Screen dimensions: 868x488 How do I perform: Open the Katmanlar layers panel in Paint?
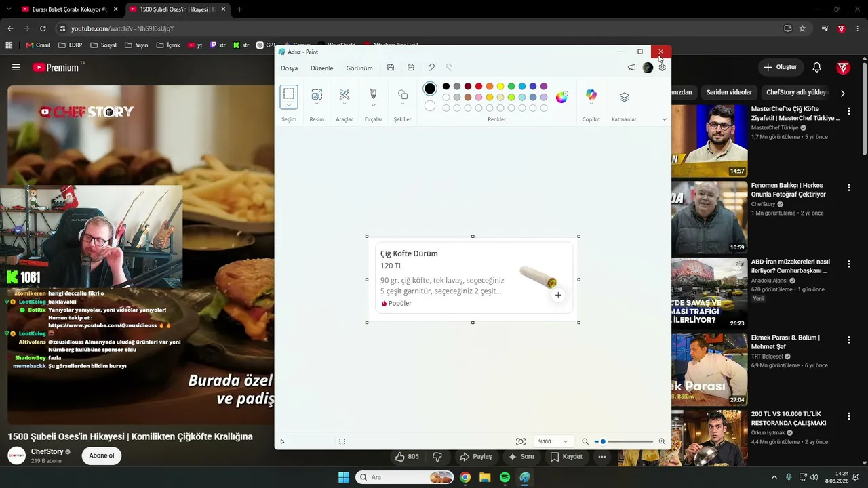coord(624,97)
